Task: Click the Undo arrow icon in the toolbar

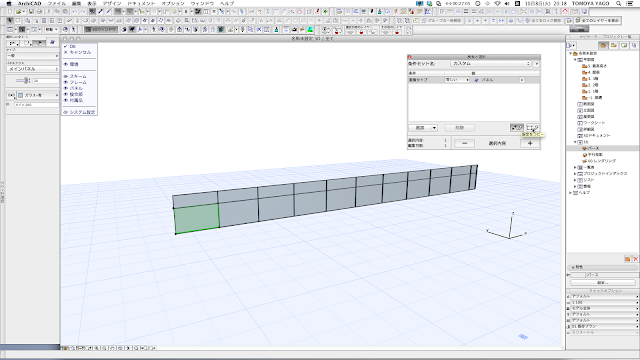Action: point(74,12)
